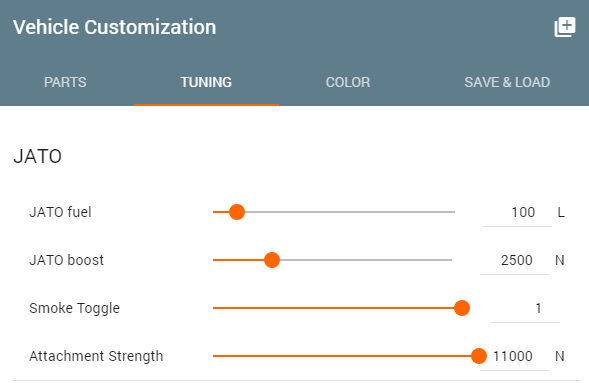589x383 pixels.
Task: Click the Smoke Toggle slider handle
Action: tap(462, 308)
